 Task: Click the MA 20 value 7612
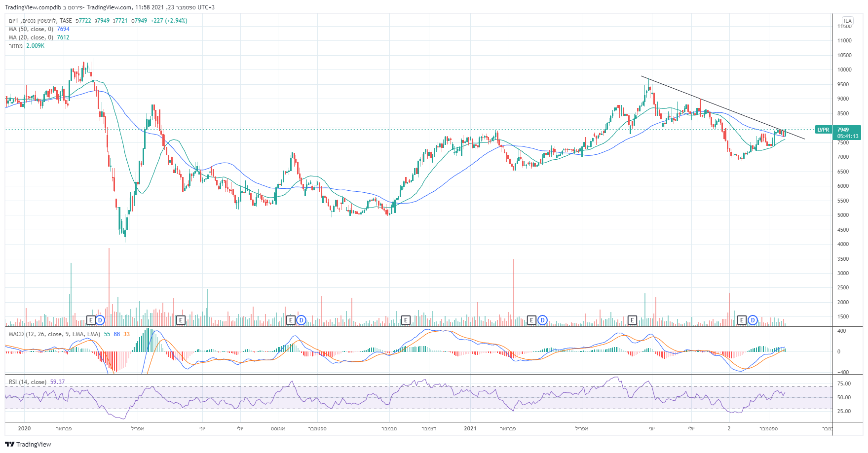[63, 37]
